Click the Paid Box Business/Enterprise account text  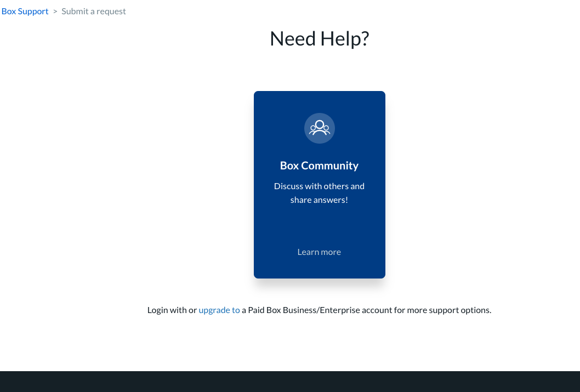320,310
